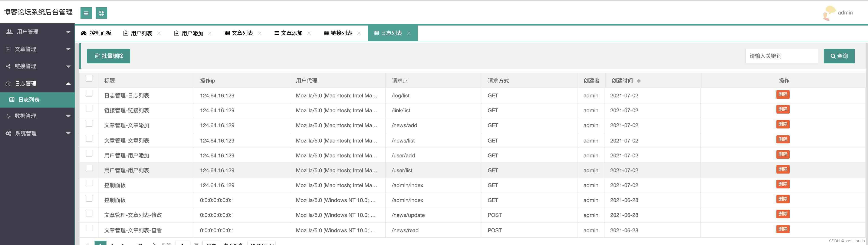Check the select-all checkbox in table header
Viewport: 868px width, 245px height.
tap(89, 78)
